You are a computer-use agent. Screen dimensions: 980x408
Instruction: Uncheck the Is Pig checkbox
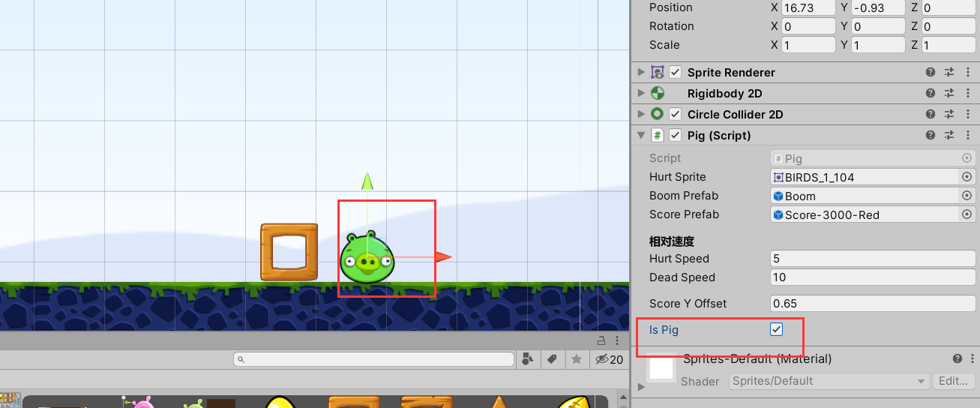pos(777,329)
